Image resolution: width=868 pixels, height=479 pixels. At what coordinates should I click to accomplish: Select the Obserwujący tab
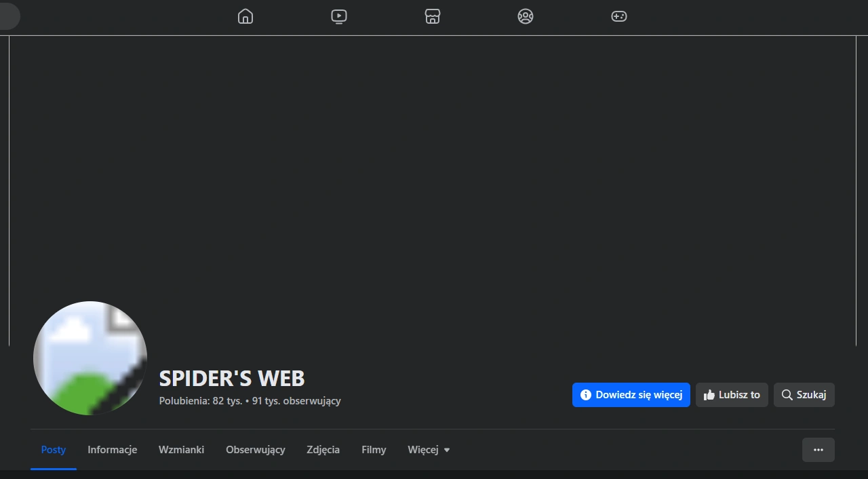[x=256, y=450]
